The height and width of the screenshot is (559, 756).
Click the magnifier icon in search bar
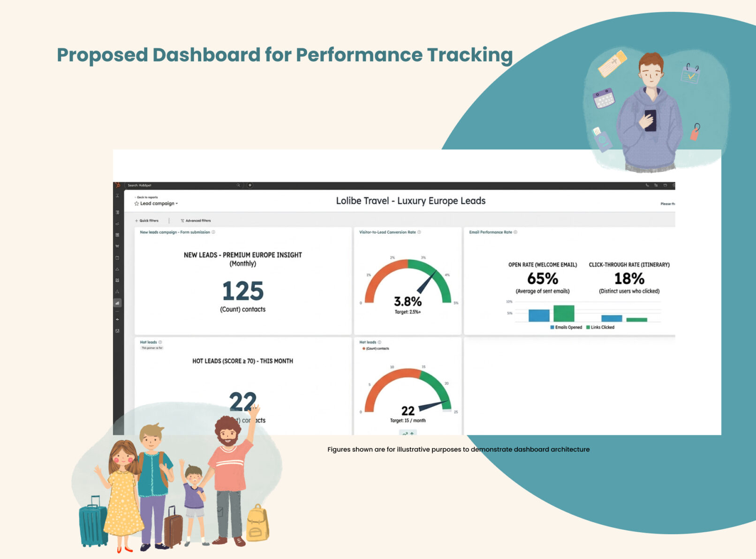[x=238, y=185]
